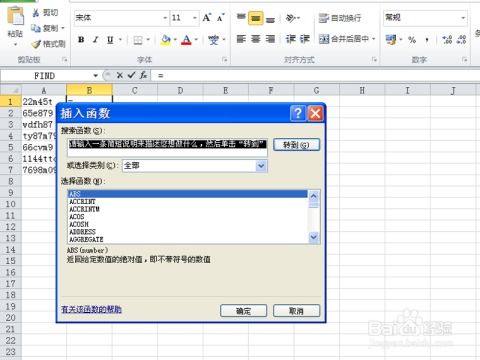Open the merge options dropdown arrow

[374, 39]
